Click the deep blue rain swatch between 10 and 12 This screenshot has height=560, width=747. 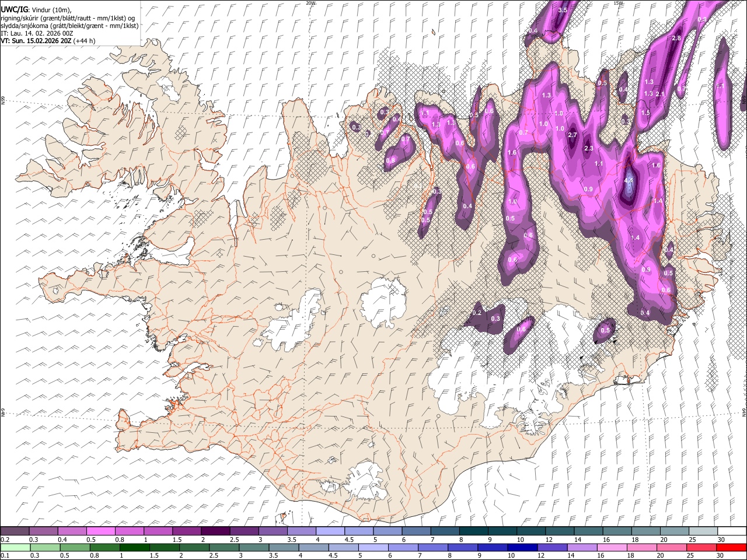pos(523,548)
